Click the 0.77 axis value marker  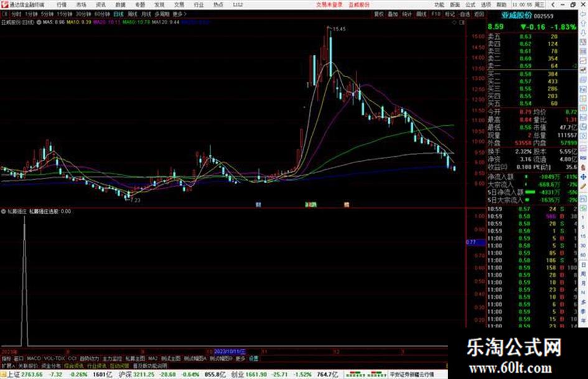[x=475, y=243]
